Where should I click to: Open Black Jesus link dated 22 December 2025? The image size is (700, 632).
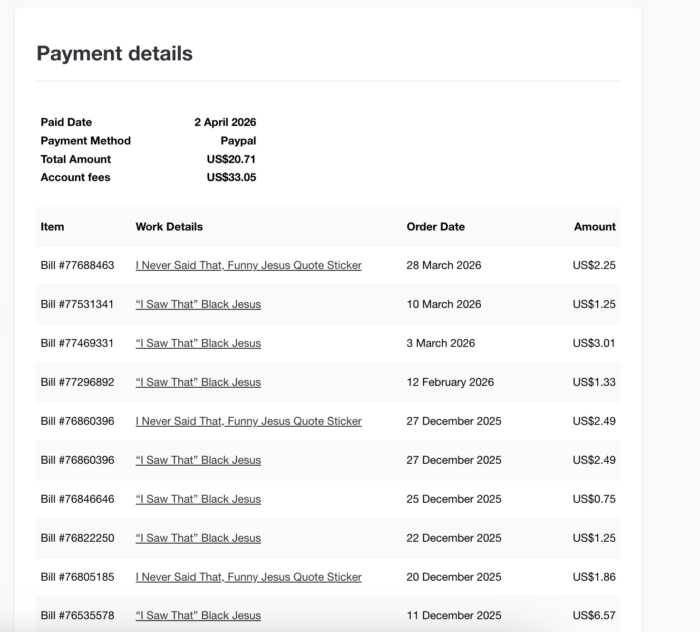pyautogui.click(x=198, y=538)
